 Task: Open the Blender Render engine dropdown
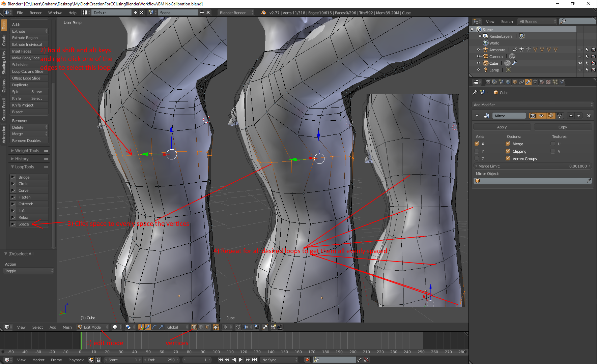coord(236,12)
